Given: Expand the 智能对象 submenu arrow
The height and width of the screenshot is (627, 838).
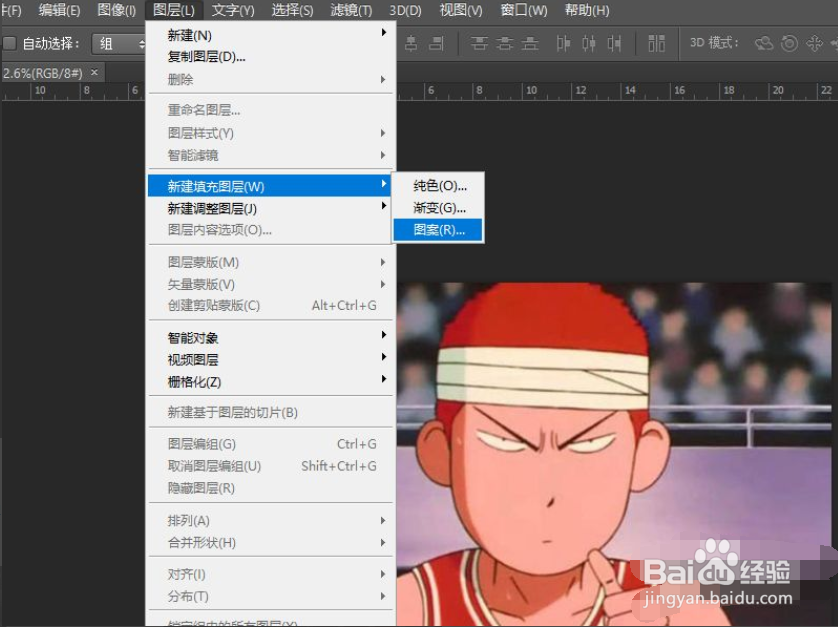Looking at the screenshot, I should click(384, 335).
